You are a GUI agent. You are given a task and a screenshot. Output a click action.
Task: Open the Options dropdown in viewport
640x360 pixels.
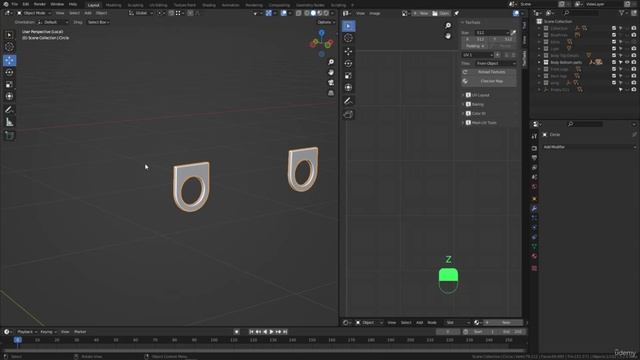click(x=326, y=22)
